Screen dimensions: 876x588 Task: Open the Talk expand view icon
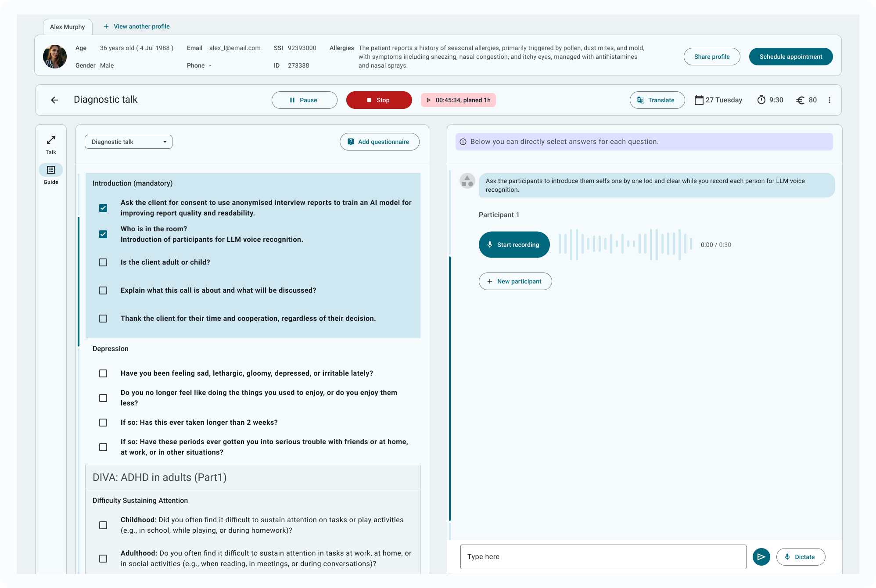(51, 140)
